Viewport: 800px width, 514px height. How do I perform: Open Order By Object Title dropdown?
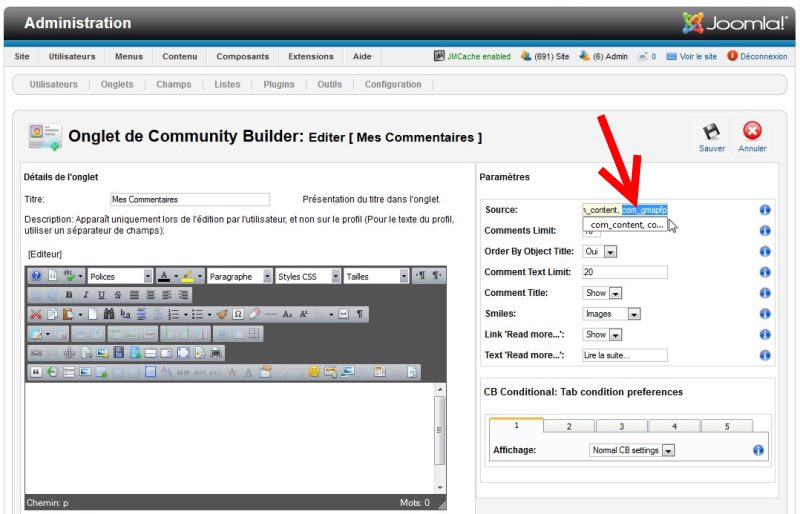tap(599, 252)
